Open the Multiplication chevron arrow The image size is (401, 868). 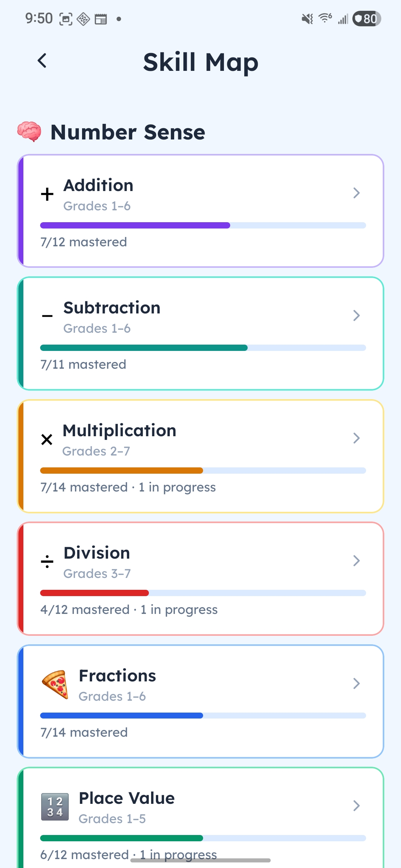coord(356,438)
